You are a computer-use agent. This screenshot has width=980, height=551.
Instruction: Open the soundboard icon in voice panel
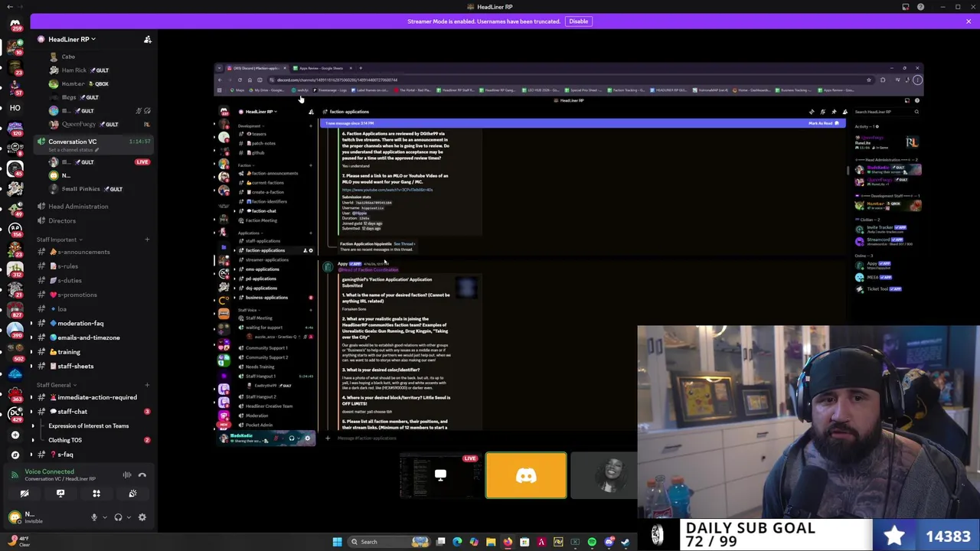pyautogui.click(x=132, y=494)
